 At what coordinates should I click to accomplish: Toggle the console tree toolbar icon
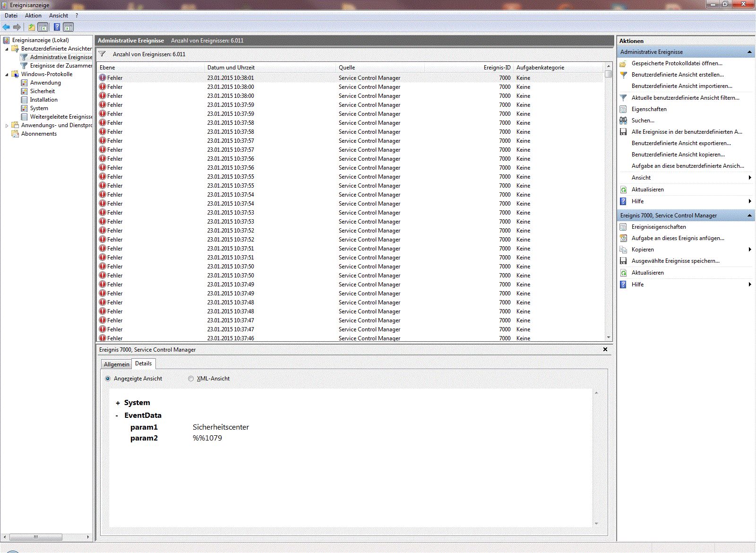click(x=43, y=27)
